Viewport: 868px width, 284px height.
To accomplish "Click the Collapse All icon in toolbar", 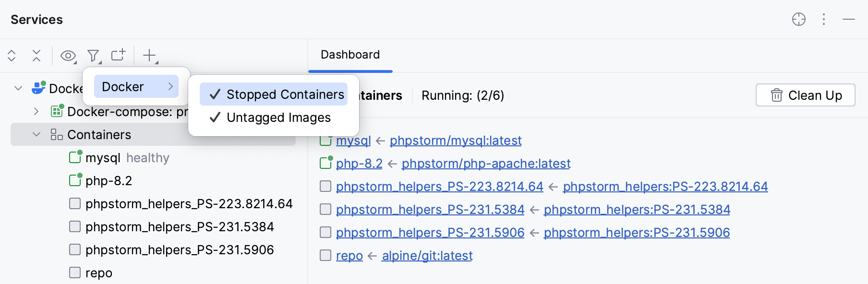I will (x=36, y=56).
